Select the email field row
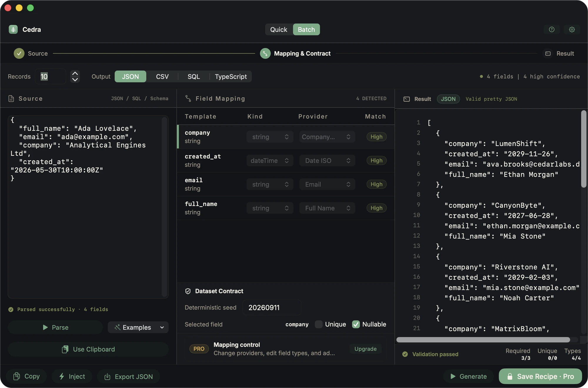The image size is (588, 388). [286, 185]
